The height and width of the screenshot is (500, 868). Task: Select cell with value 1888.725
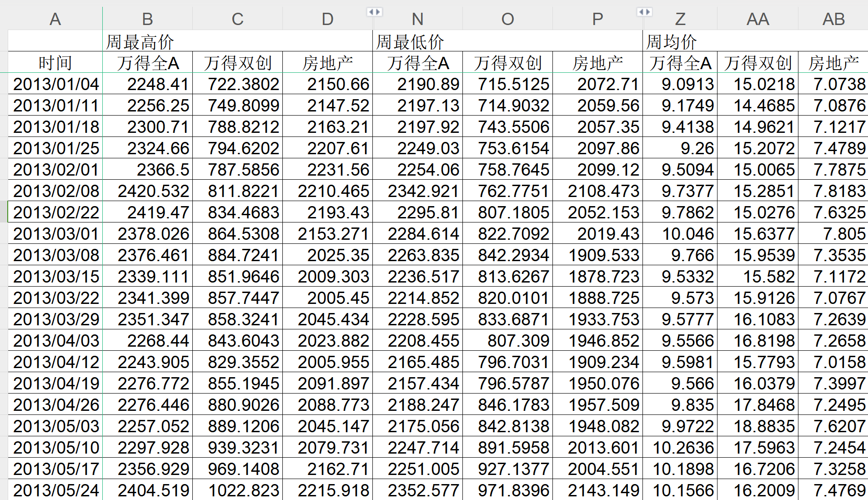point(597,298)
